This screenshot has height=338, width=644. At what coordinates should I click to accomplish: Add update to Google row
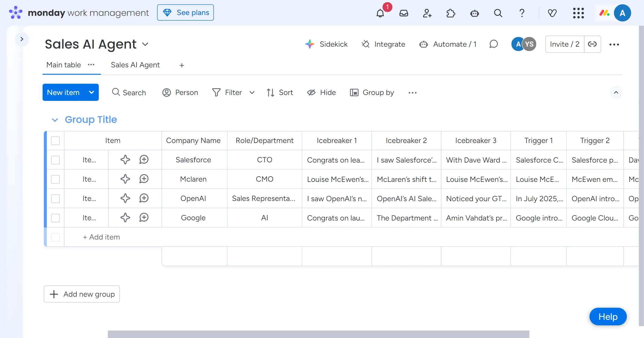[144, 218]
